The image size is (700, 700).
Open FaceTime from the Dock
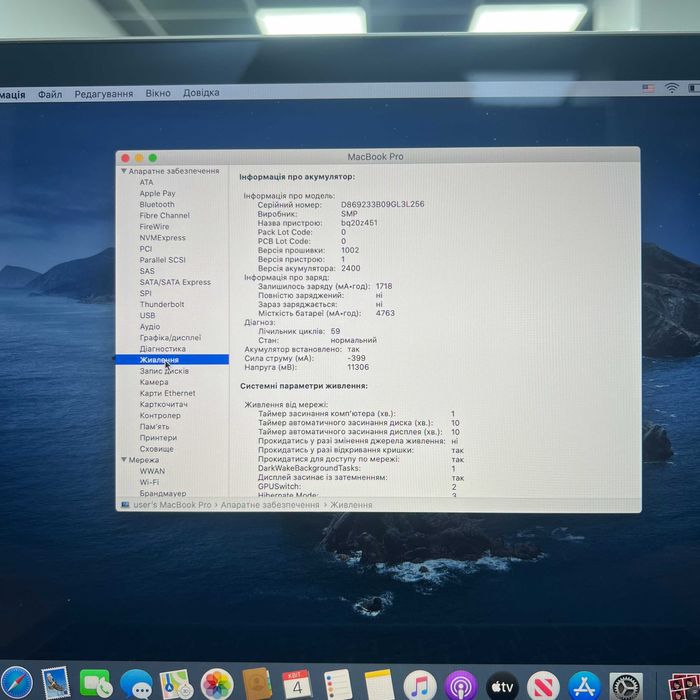pos(95,683)
